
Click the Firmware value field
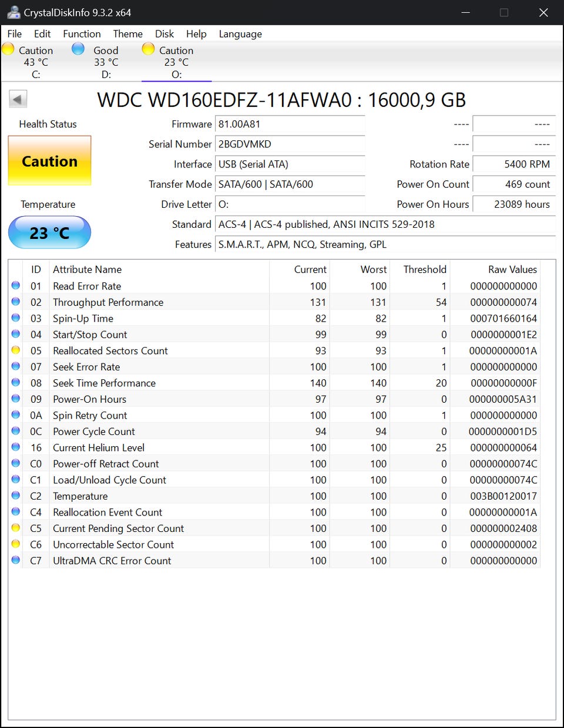pyautogui.click(x=290, y=124)
